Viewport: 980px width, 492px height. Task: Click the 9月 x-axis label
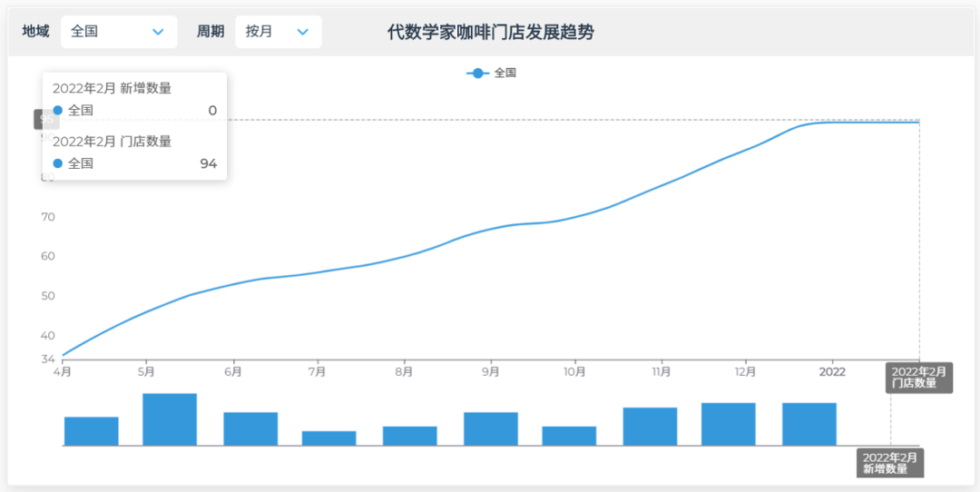pos(491,371)
